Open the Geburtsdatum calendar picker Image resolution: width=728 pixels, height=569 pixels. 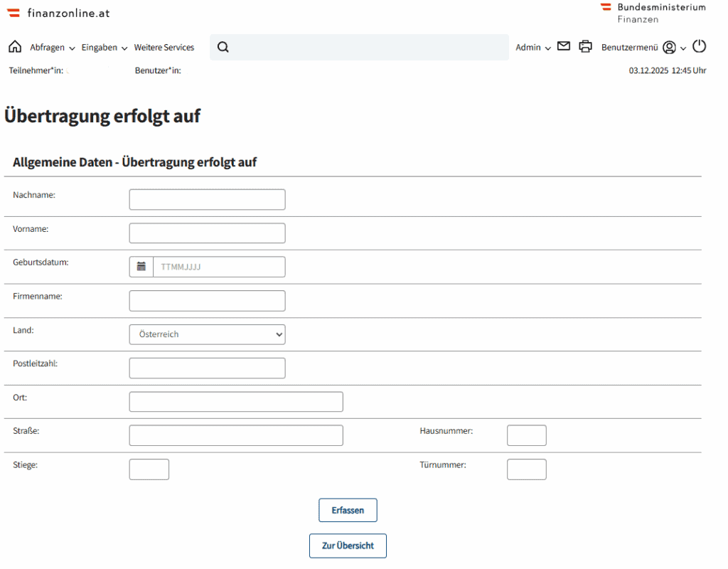coord(141,267)
